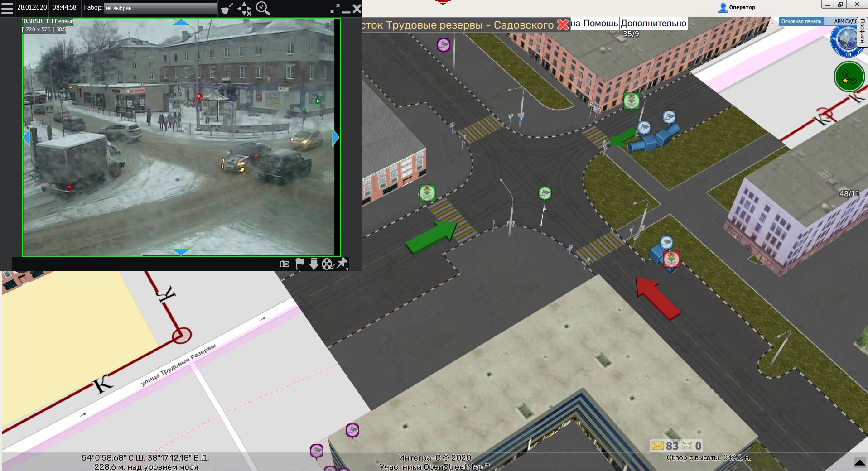The width and height of the screenshot is (868, 471).
Task: Toggle the move arrows with X icon
Action: pyautogui.click(x=245, y=8)
